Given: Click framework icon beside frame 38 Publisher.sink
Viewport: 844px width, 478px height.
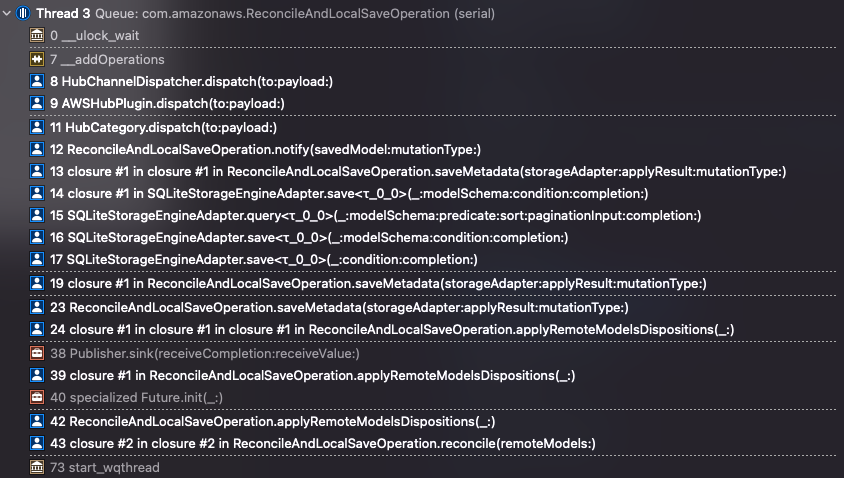Looking at the screenshot, I should point(37,354).
